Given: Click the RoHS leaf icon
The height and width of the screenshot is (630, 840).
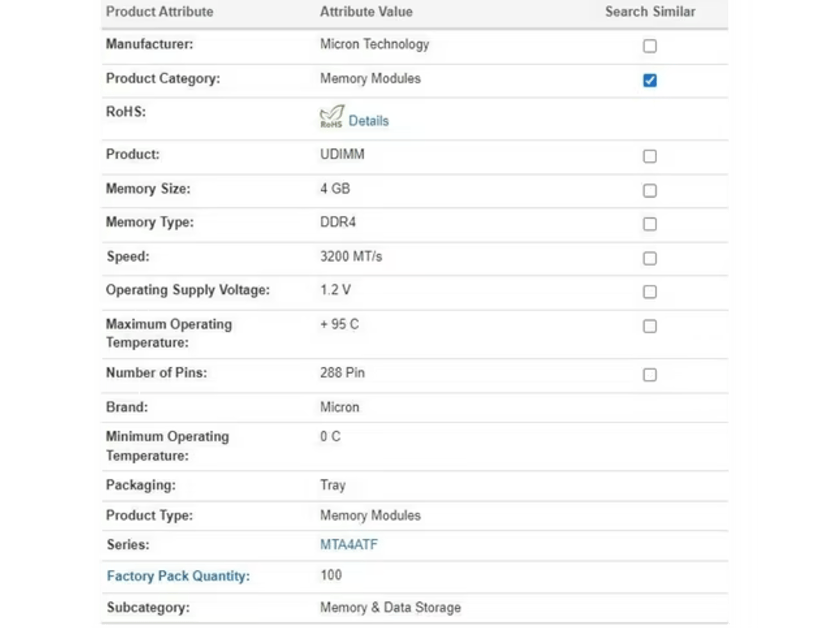Looking at the screenshot, I should point(332,116).
